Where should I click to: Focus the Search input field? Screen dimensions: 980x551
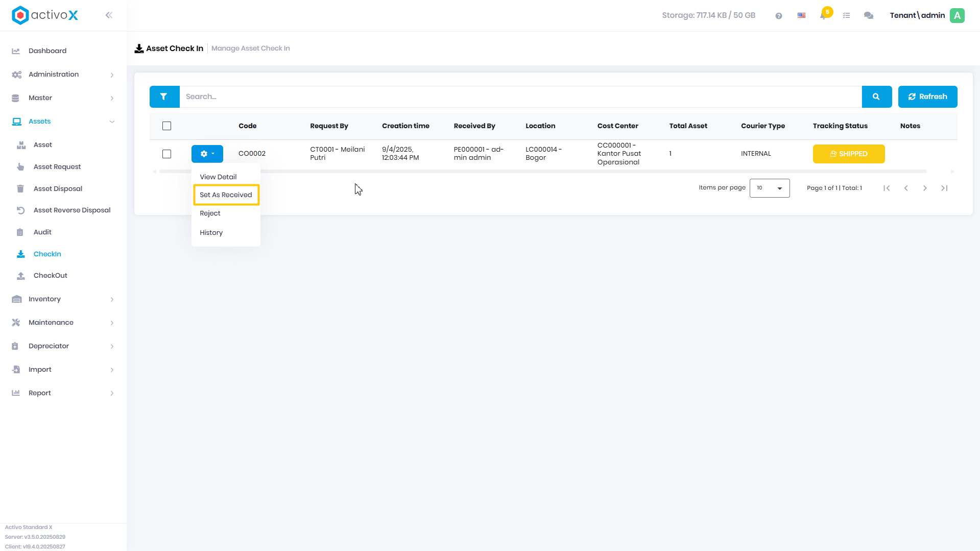(x=520, y=97)
